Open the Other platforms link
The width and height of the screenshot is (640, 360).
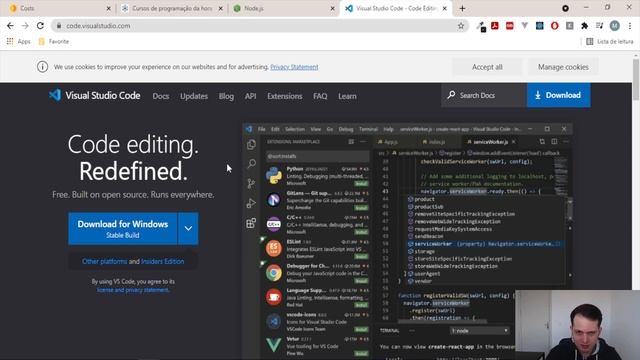click(104, 261)
